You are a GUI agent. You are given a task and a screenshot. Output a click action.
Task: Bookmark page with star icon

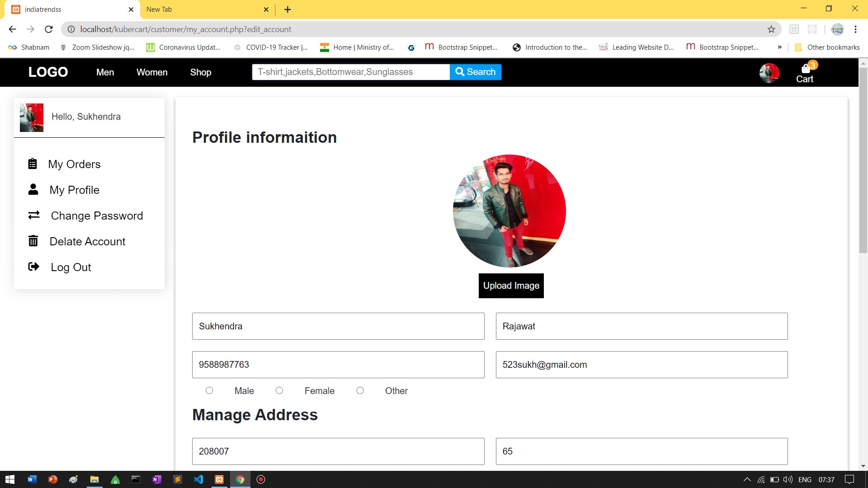coord(771,29)
